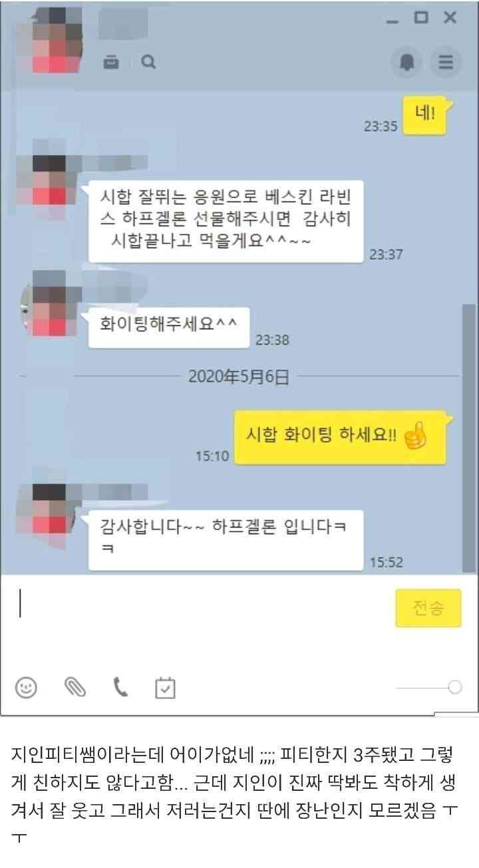Open the emoticon picker smiley
Viewport: 479px width, 868px height.
coord(26,687)
